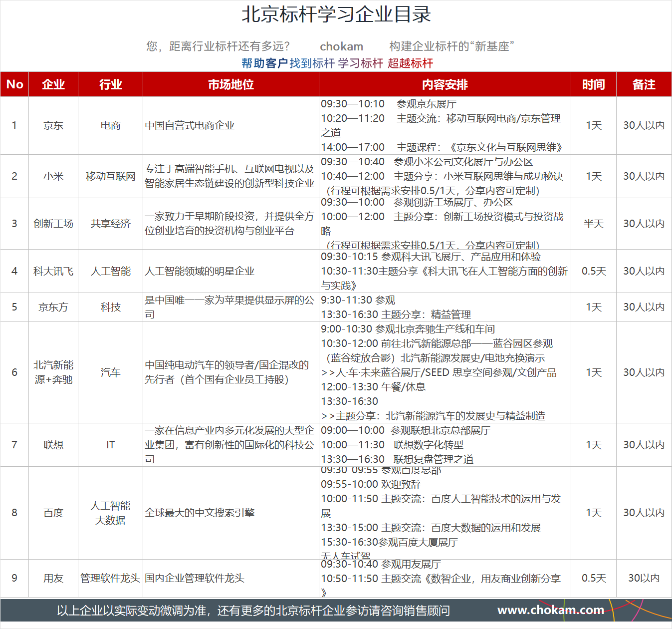Select the No column header

click(x=14, y=84)
